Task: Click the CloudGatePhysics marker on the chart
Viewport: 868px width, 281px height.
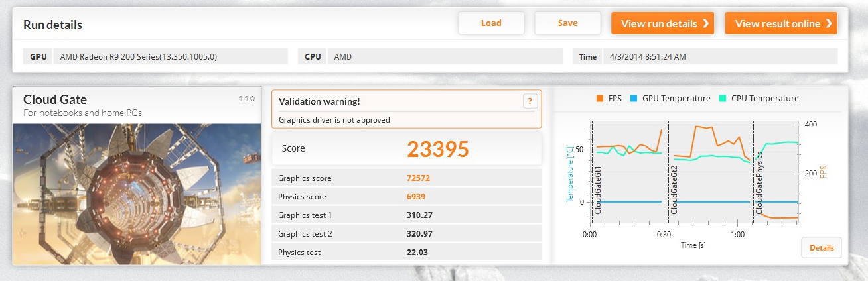Action: coord(759,182)
